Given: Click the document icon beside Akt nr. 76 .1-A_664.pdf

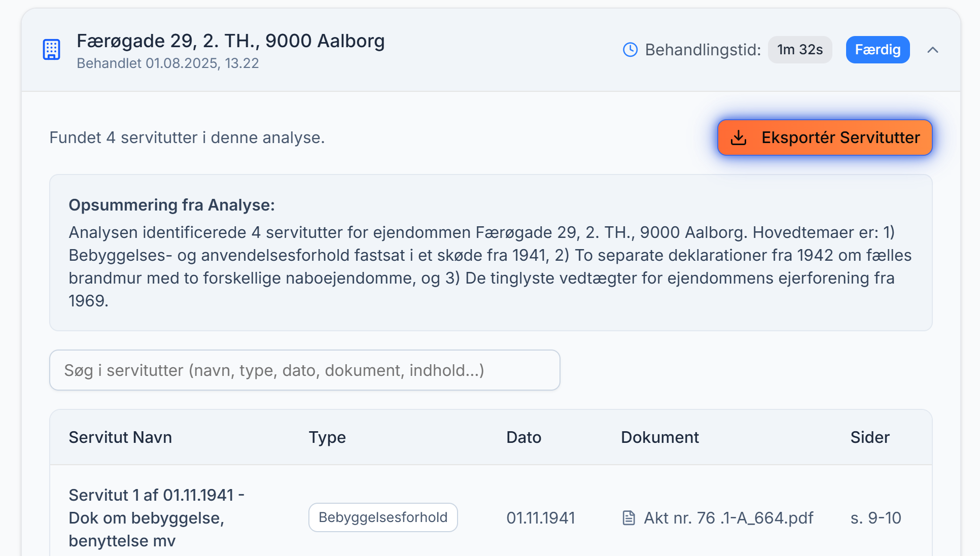Looking at the screenshot, I should 630,518.
